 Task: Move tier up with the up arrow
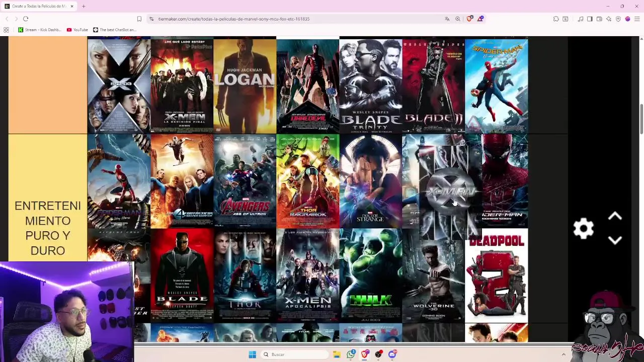pyautogui.click(x=615, y=217)
